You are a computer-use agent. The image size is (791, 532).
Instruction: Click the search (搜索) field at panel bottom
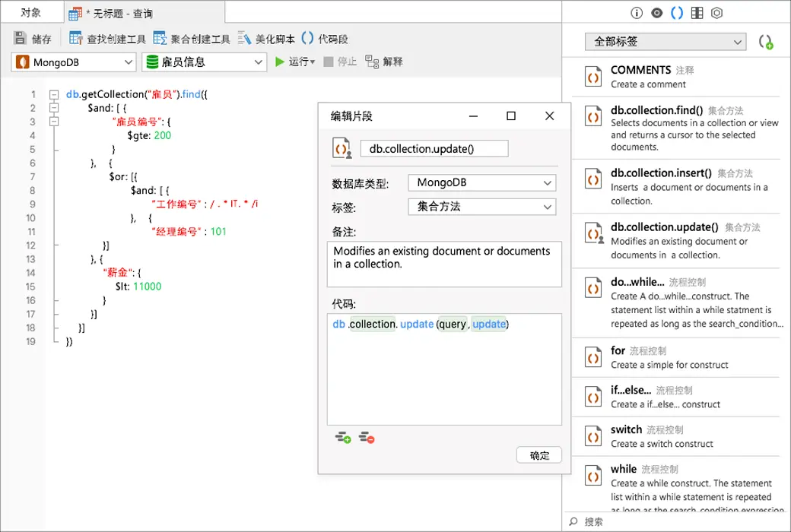676,521
